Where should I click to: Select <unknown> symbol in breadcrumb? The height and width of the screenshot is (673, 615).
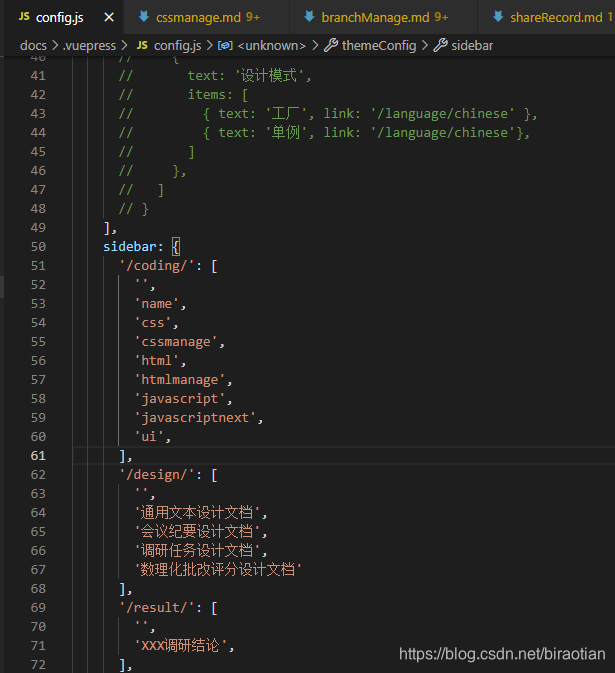(272, 45)
